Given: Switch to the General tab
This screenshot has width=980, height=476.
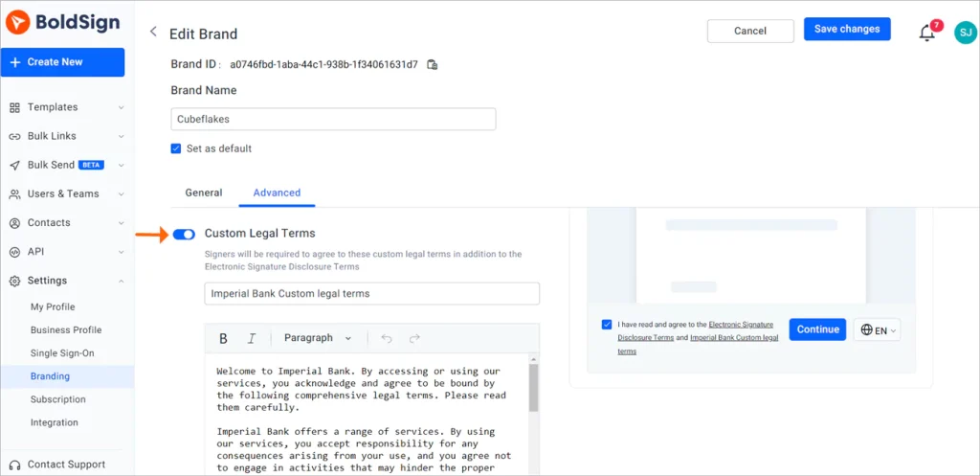Looking at the screenshot, I should (204, 193).
